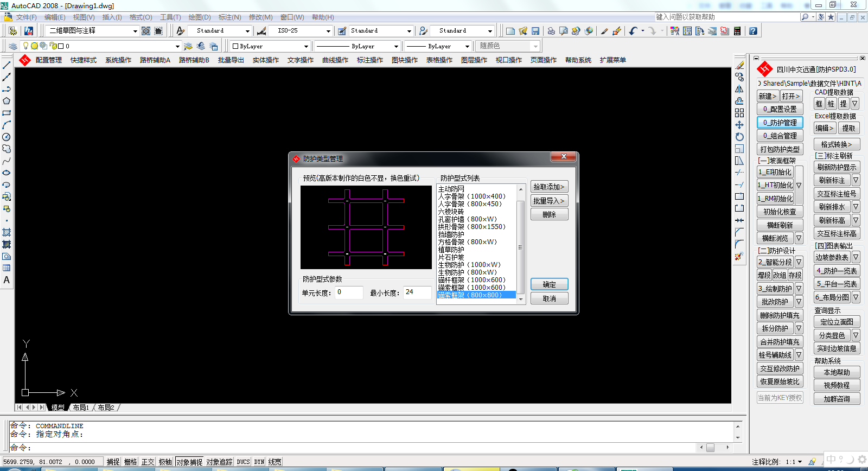
Task: Click the Workspace Settings gear icon
Action: point(146,31)
